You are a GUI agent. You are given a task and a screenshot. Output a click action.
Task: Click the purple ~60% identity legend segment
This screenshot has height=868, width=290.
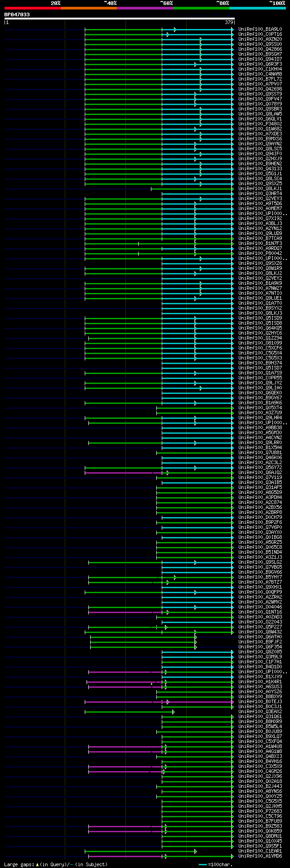click(x=145, y=8)
